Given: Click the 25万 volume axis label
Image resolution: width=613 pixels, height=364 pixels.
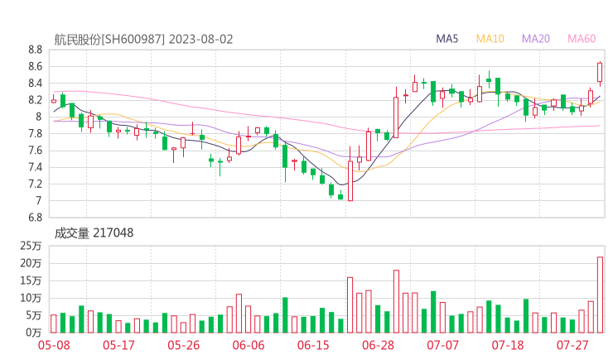Looking at the screenshot, I should click(31, 246).
